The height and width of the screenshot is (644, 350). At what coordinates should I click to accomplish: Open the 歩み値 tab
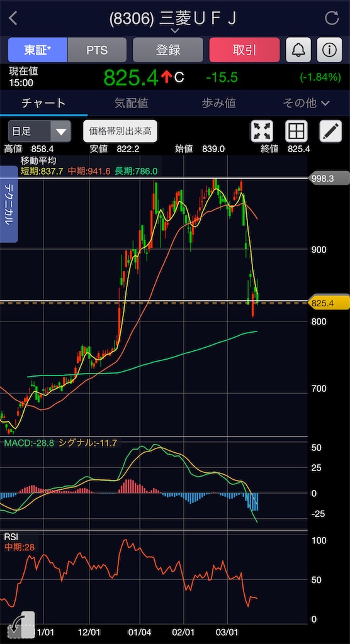click(x=219, y=103)
